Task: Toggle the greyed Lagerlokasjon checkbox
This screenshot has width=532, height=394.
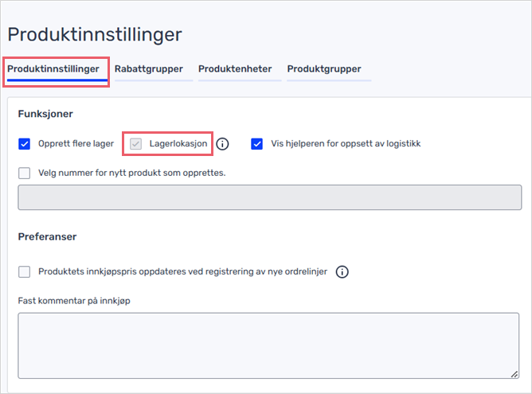Action: coord(135,144)
